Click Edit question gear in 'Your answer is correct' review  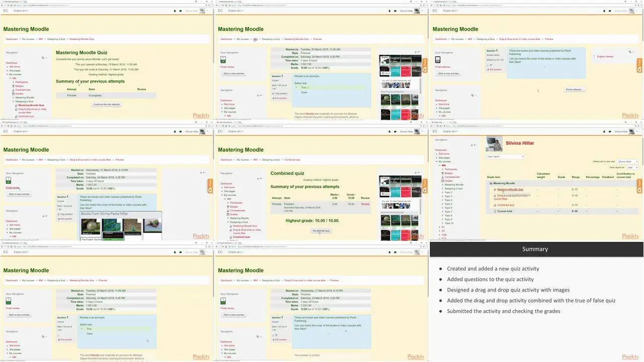pos(273,339)
